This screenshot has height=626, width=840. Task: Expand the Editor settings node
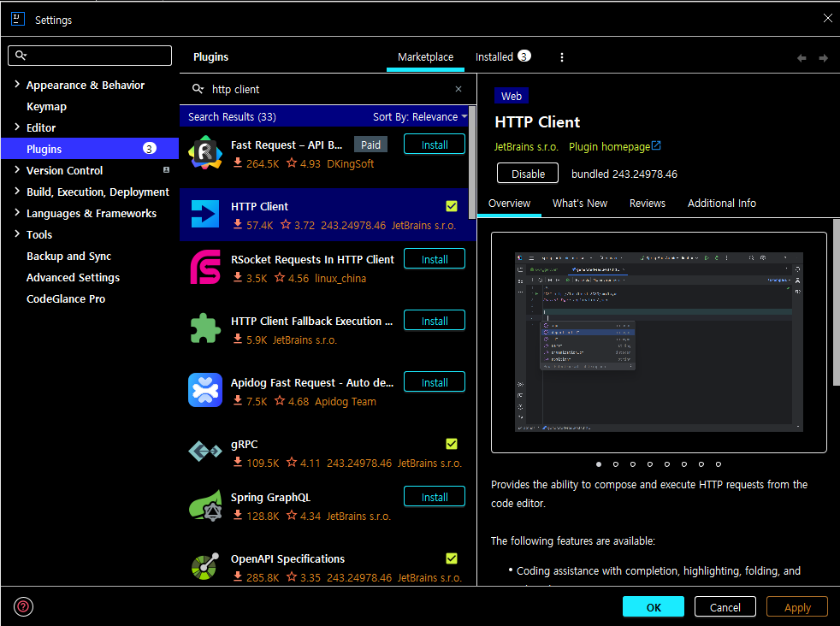16,127
